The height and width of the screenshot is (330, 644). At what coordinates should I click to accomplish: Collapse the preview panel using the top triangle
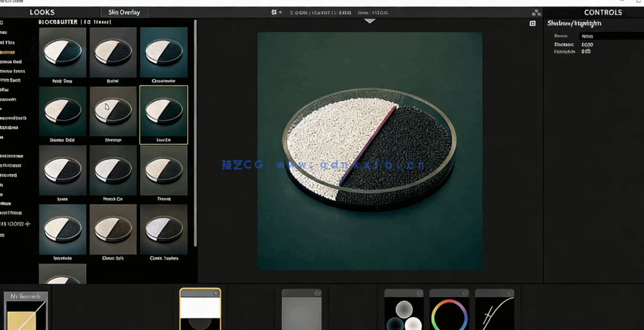click(x=369, y=21)
